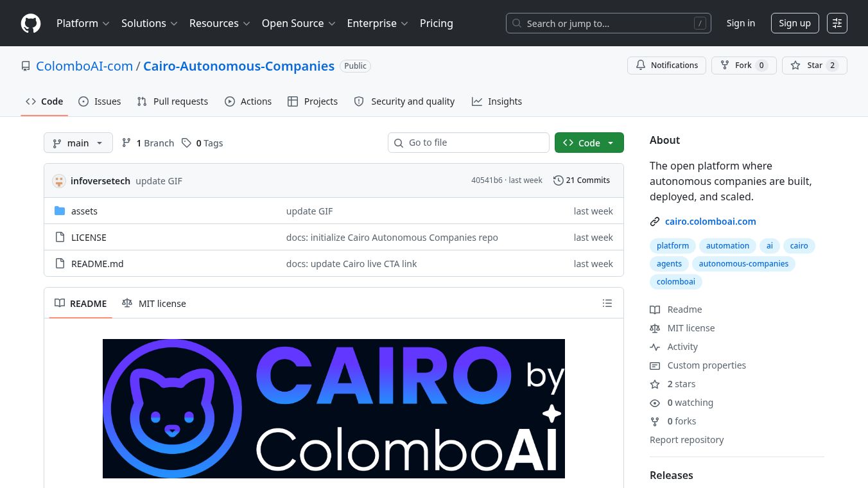
Task: Click the 'update GIF' message in assets row
Action: tap(309, 211)
